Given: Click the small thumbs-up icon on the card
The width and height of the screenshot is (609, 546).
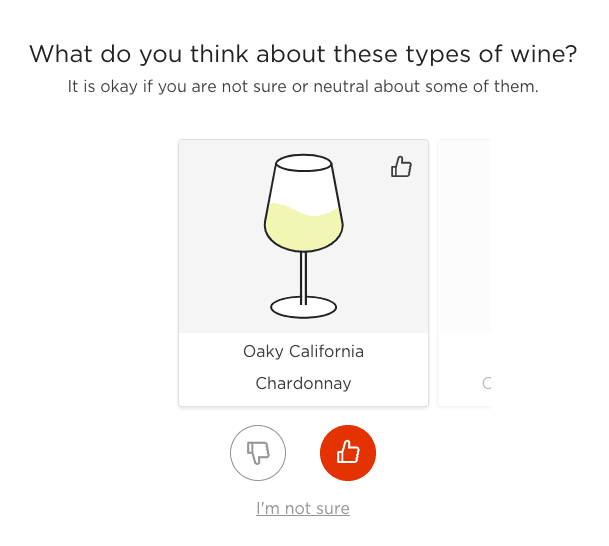Looking at the screenshot, I should click(401, 167).
